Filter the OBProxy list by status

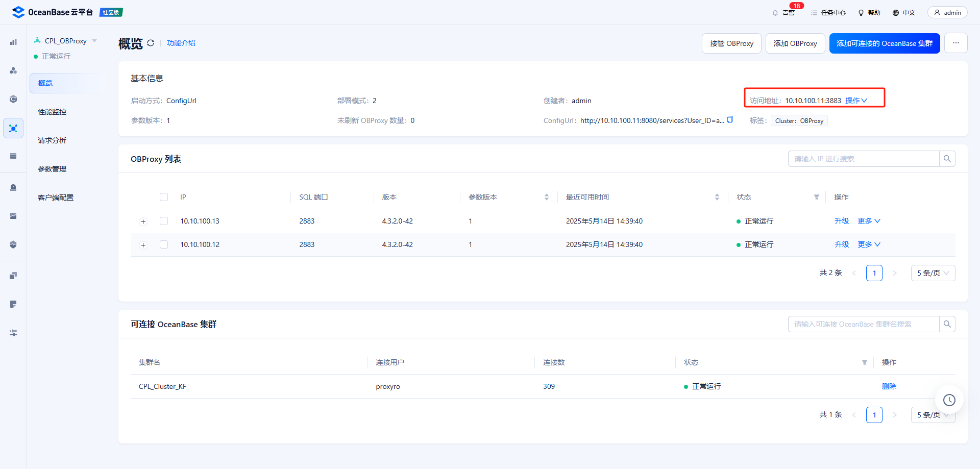[x=816, y=197]
